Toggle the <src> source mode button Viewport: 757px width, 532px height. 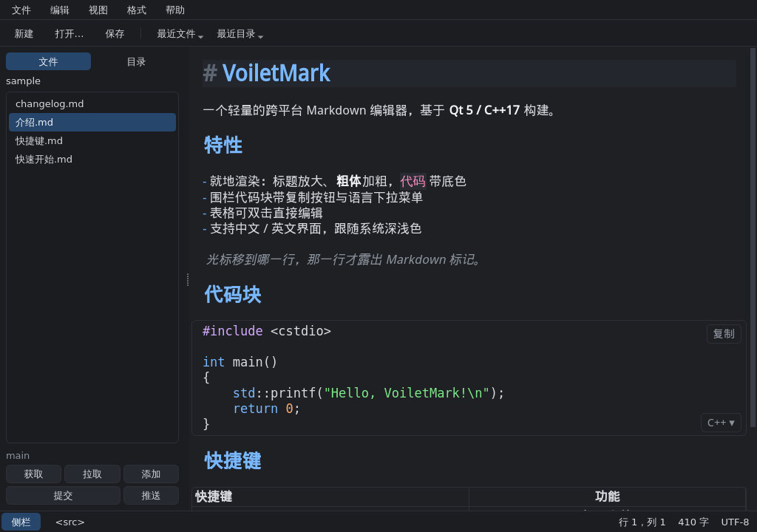click(x=70, y=522)
